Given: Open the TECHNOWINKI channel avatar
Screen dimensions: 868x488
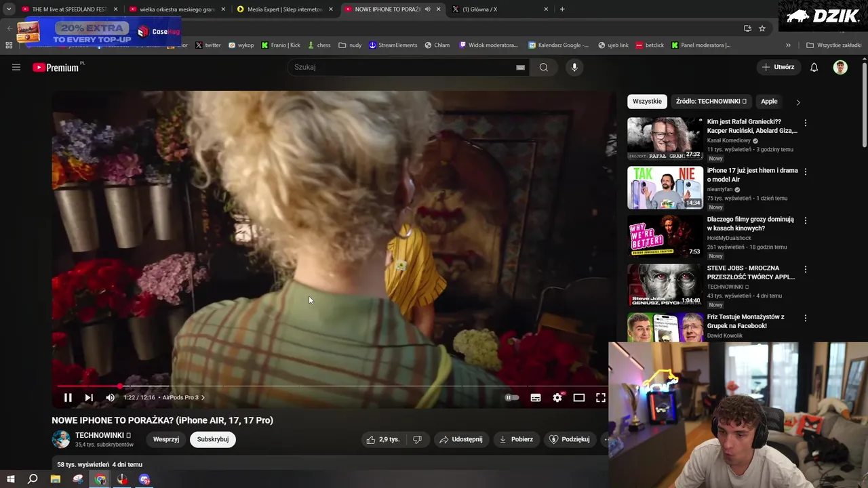Looking at the screenshot, I should pos(61,439).
